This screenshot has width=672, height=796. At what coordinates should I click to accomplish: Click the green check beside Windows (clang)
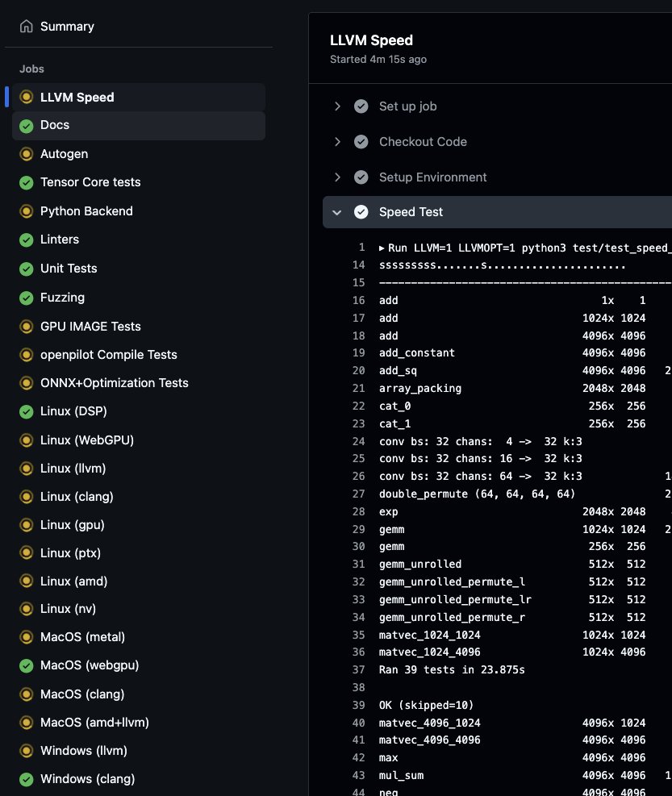click(x=27, y=779)
